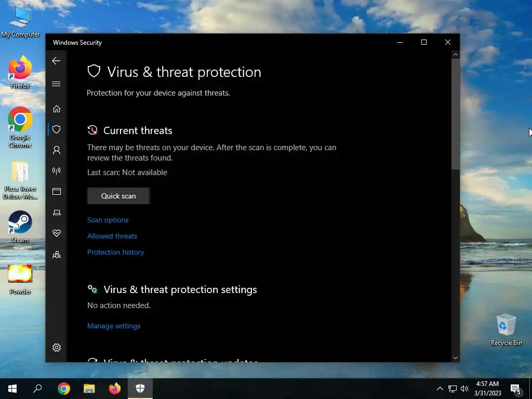
Task: Open the Manage settings link
Action: pos(114,326)
